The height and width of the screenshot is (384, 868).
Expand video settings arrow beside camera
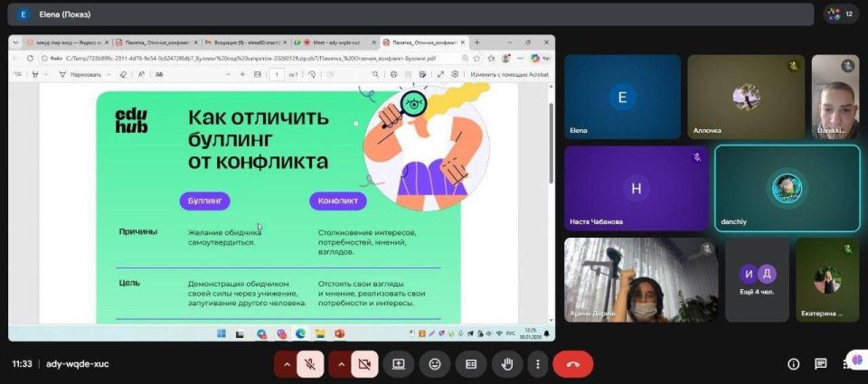pyautogui.click(x=341, y=364)
